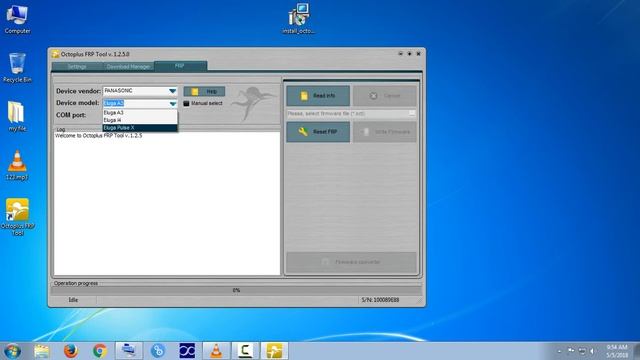This screenshot has width=640, height=360.
Task: Click the Action Center flag tray icon
Action: 571,351
